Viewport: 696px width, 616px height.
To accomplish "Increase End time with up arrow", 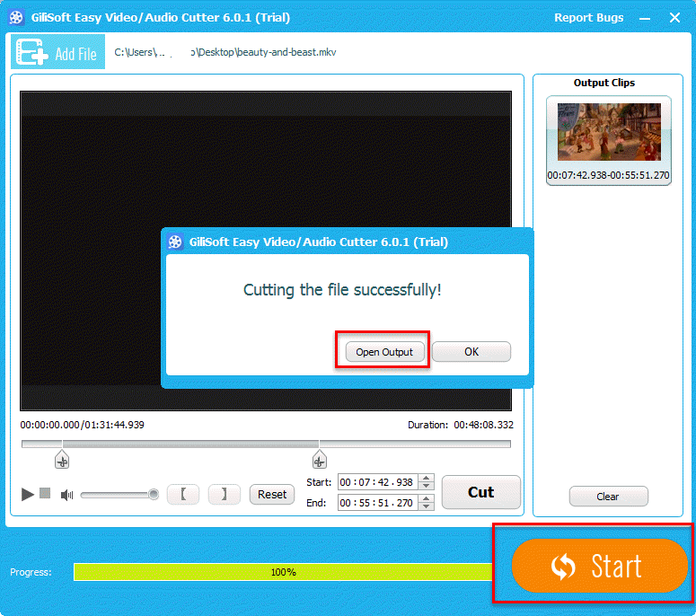I will pyautogui.click(x=426, y=499).
